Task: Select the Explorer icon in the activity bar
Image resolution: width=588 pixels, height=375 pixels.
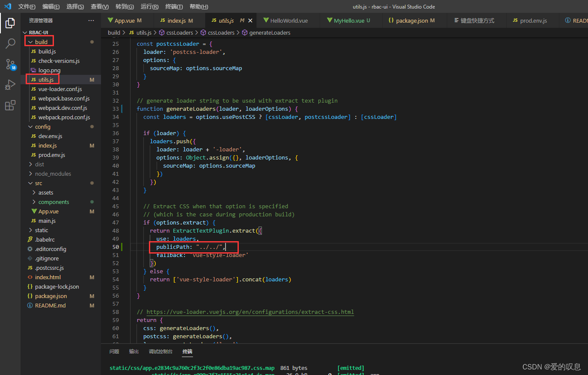Action: (x=10, y=24)
